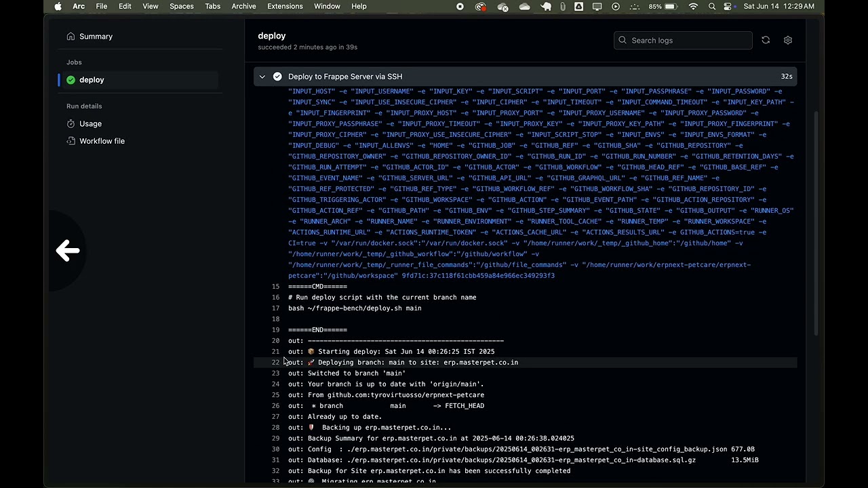This screenshot has width=868, height=488.
Task: Click the stopwatch icon next to Usage
Action: [71, 124]
